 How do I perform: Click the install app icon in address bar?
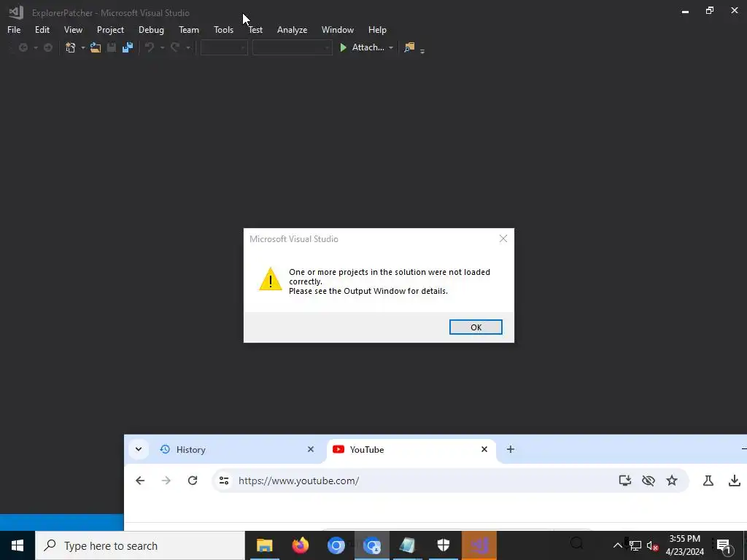625,481
